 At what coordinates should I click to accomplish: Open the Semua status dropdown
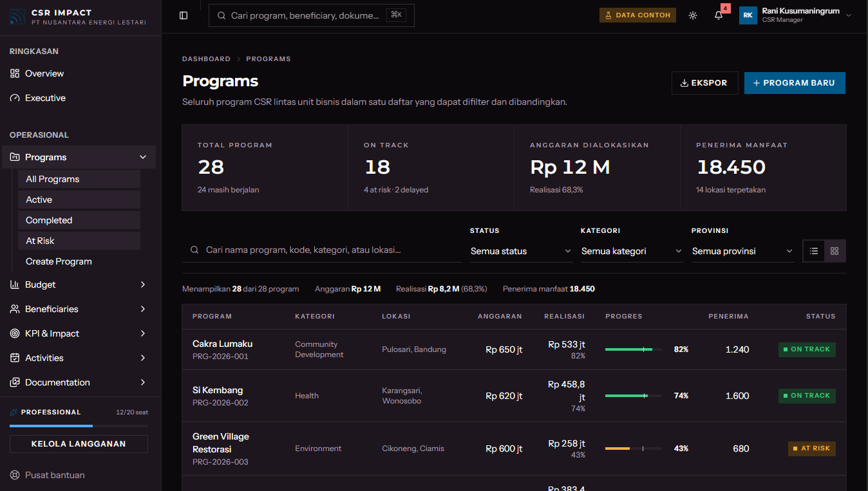[521, 251]
